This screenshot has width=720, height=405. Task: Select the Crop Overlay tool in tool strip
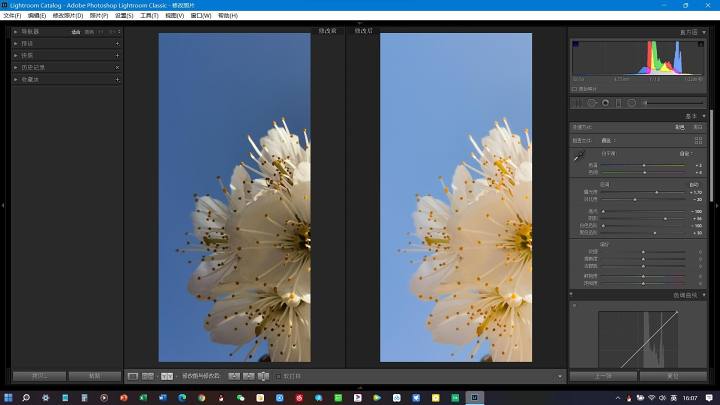click(577, 103)
